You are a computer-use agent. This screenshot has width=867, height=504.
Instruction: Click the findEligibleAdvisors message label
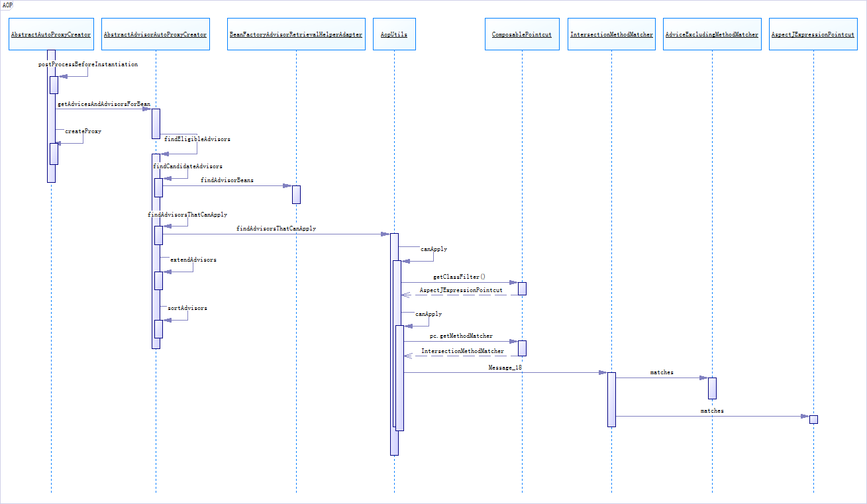197,140
